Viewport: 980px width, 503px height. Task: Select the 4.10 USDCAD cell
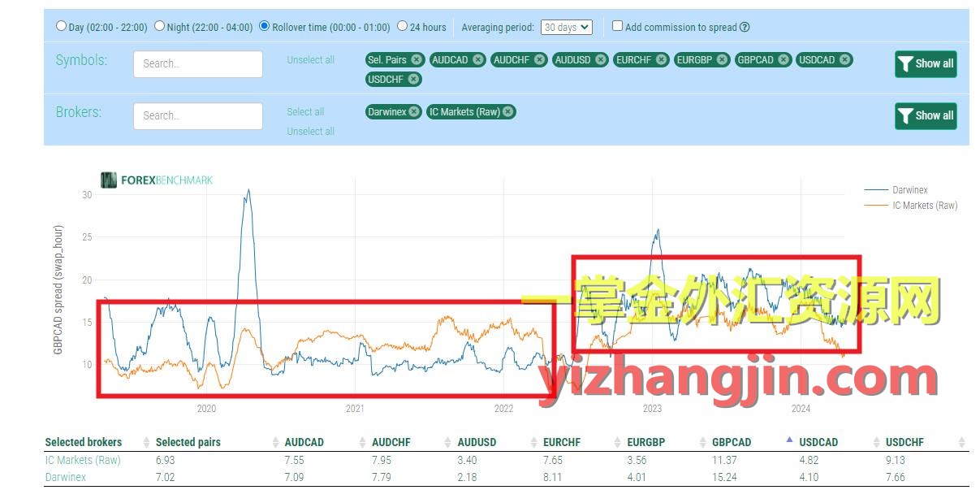point(809,477)
